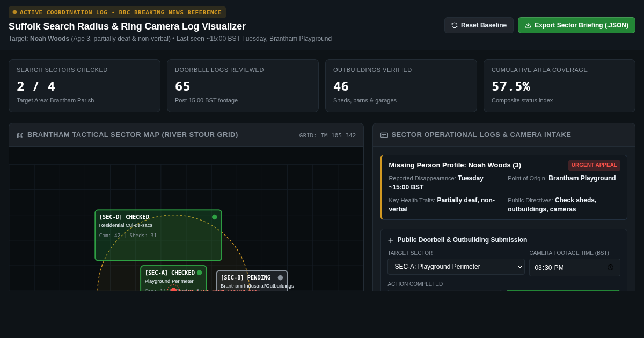Click the download icon in Export button
Viewport: 644px width, 338px height.
tap(528, 25)
